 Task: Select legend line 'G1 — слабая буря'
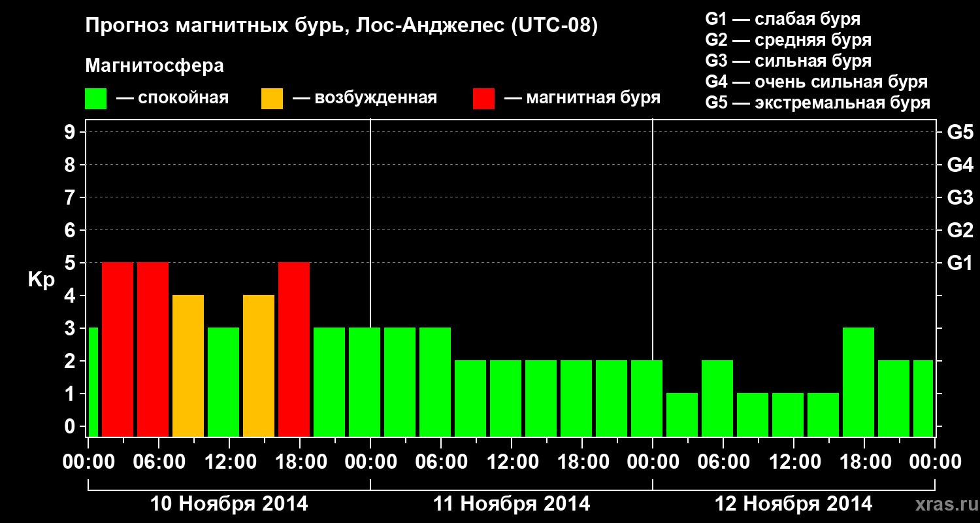[783, 18]
